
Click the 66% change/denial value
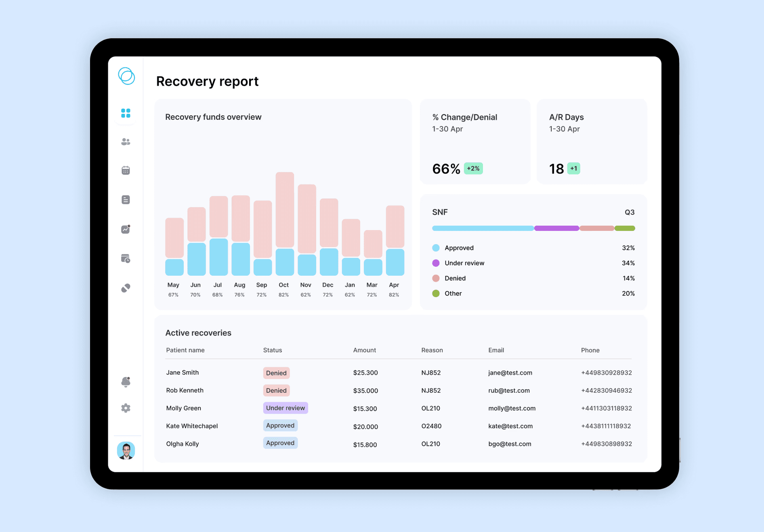click(x=446, y=169)
